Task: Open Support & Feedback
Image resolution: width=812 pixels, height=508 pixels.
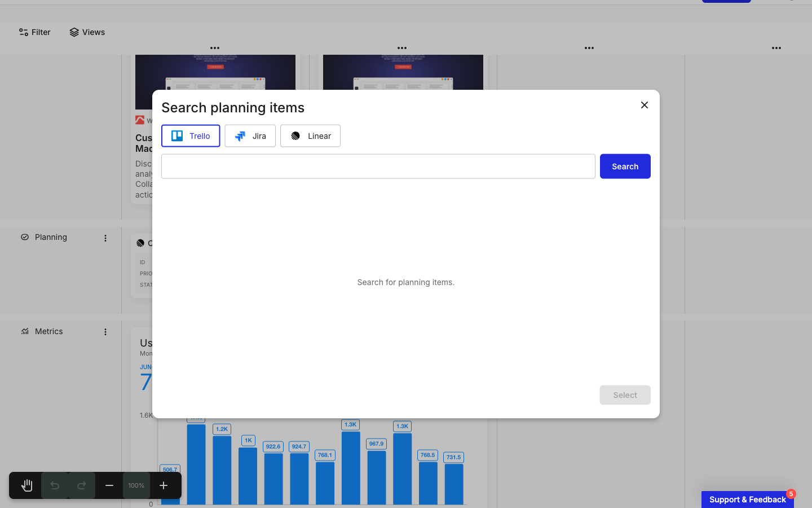Action: pyautogui.click(x=748, y=500)
